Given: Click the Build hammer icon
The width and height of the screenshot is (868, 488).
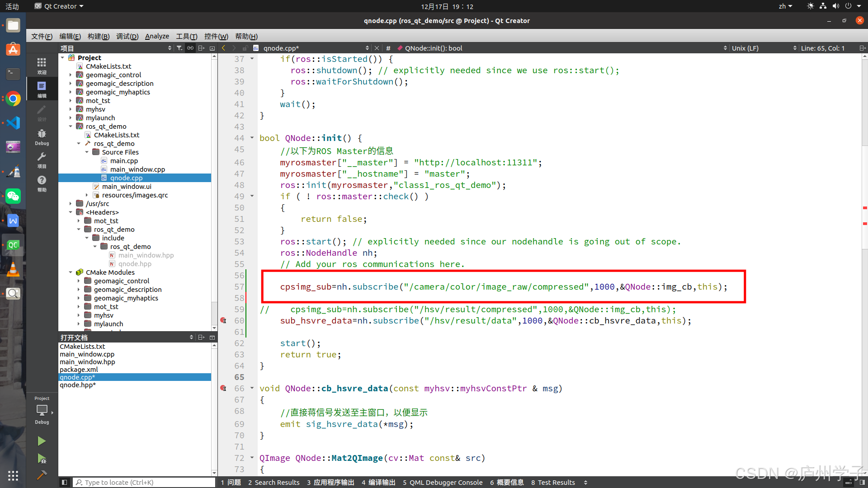Looking at the screenshot, I should pos(42,475).
